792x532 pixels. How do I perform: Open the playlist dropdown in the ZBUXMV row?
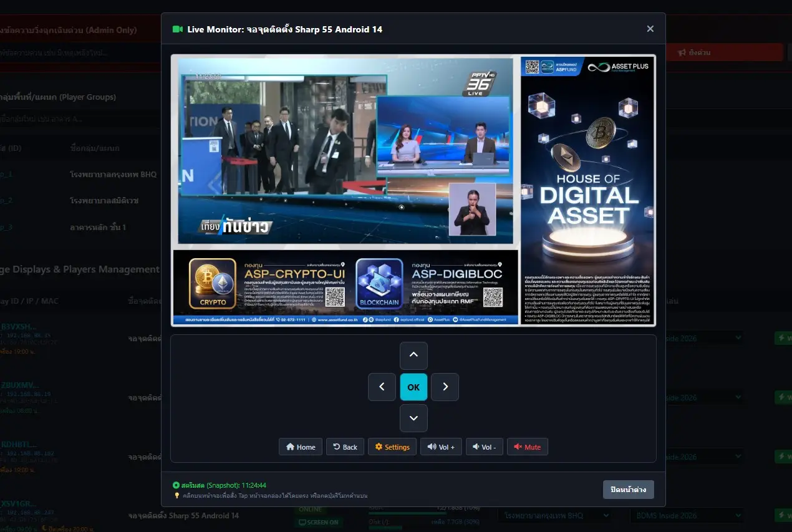[x=705, y=397]
